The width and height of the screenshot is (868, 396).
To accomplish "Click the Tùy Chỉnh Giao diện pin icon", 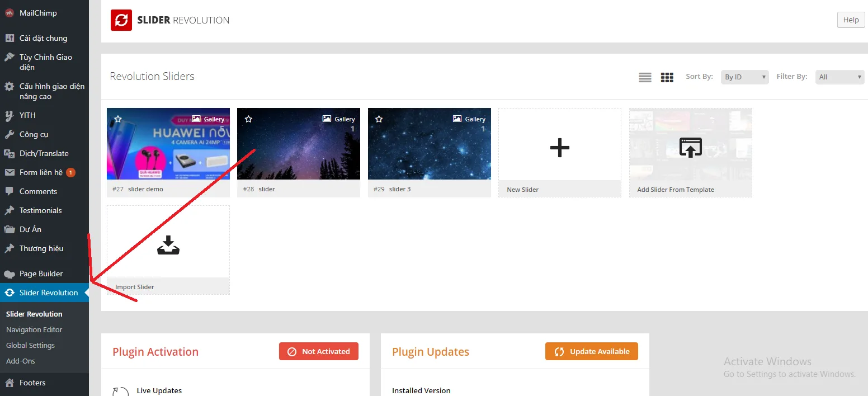I will (x=10, y=57).
